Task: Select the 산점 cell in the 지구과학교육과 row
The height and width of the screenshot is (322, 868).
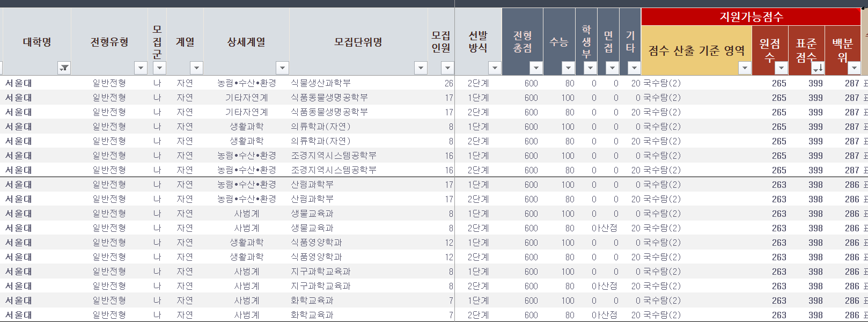Action: (x=608, y=286)
